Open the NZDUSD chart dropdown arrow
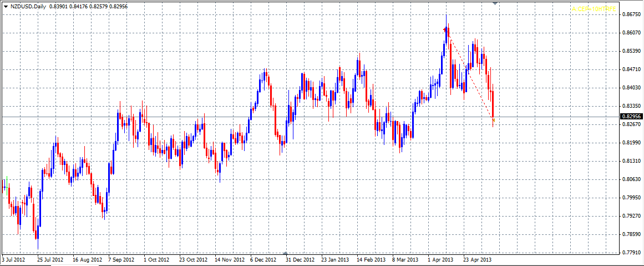 point(5,6)
